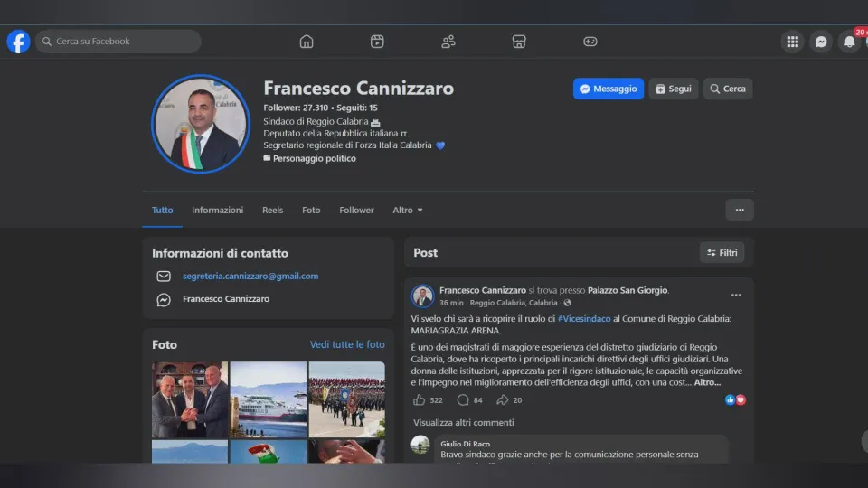Screen dimensions: 868x488
Task: Open the Filtri post filters button
Action: (x=722, y=252)
